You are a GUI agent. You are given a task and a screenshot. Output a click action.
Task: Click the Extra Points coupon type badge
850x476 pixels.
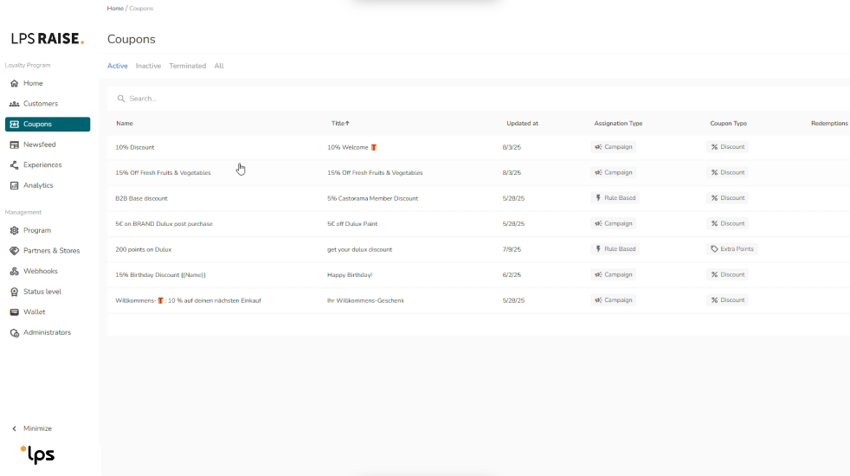(x=732, y=249)
